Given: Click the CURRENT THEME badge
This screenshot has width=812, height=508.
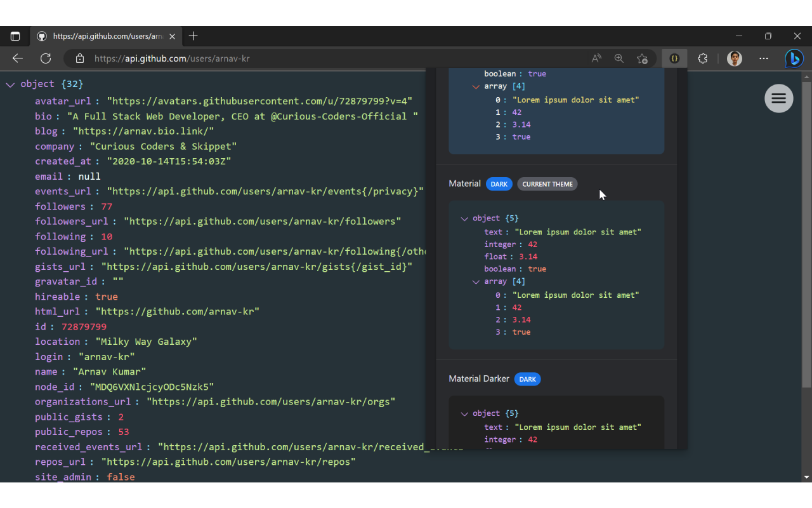Looking at the screenshot, I should [547, 184].
